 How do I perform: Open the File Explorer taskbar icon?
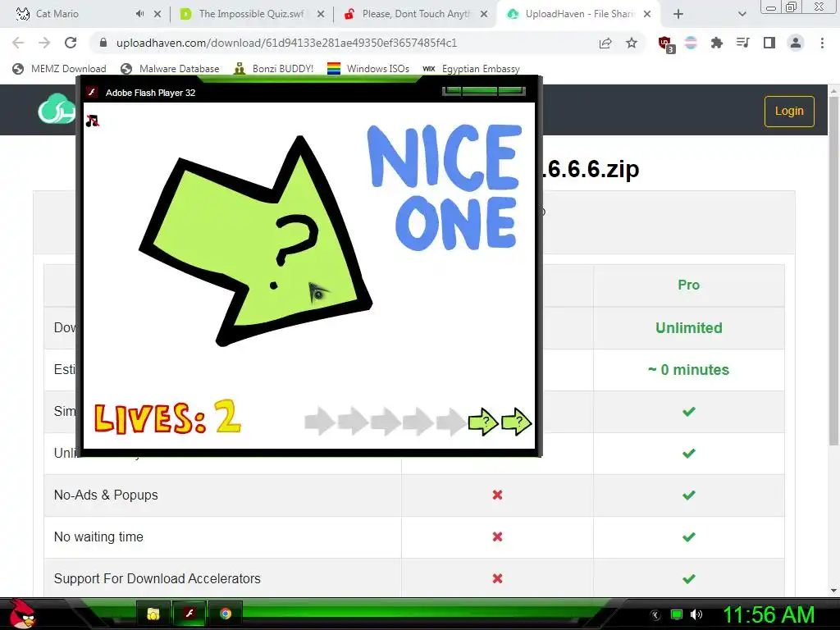tap(153, 614)
